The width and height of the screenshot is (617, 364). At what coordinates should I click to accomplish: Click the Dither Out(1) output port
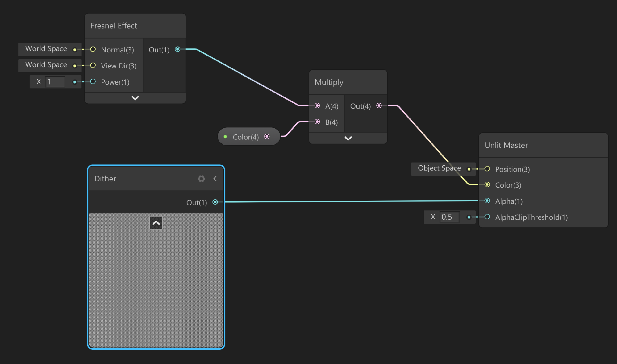coord(215,202)
